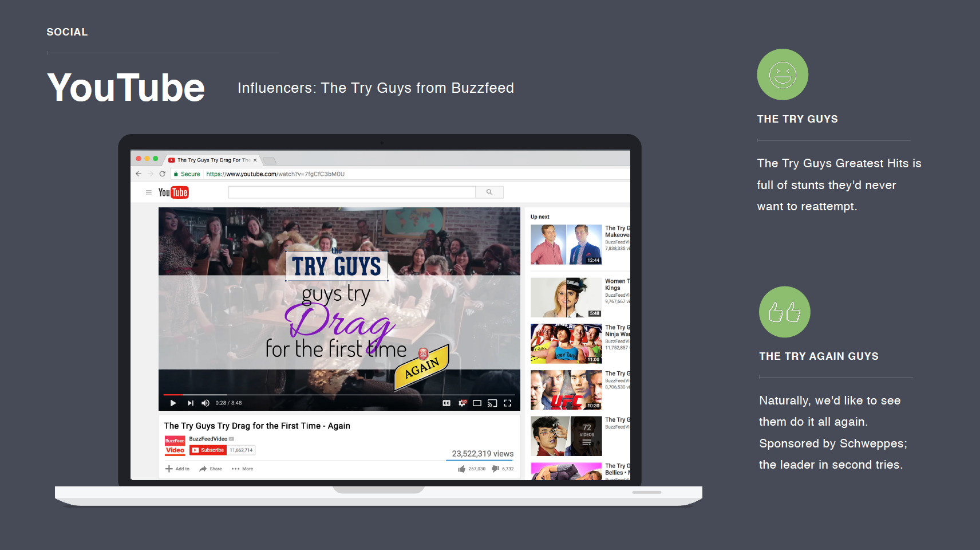The height and width of the screenshot is (550, 980).
Task: Click the green double thumbs-up icon
Action: point(785,312)
